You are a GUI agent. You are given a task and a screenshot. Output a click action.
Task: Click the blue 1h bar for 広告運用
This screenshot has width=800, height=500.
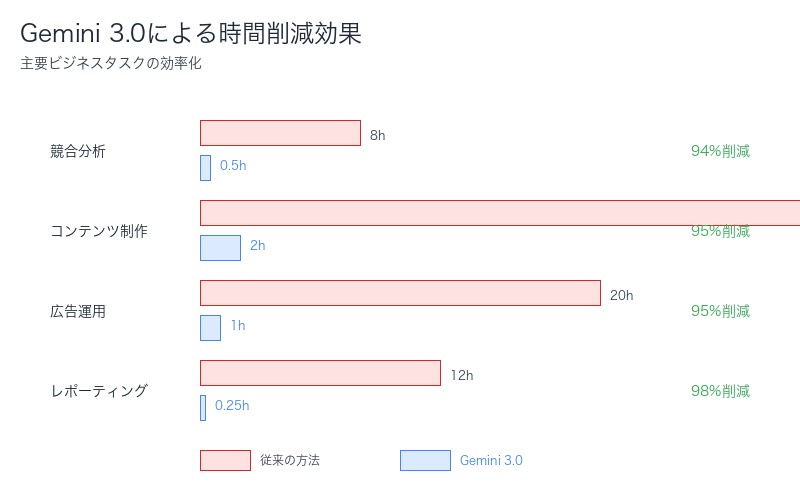tap(210, 328)
